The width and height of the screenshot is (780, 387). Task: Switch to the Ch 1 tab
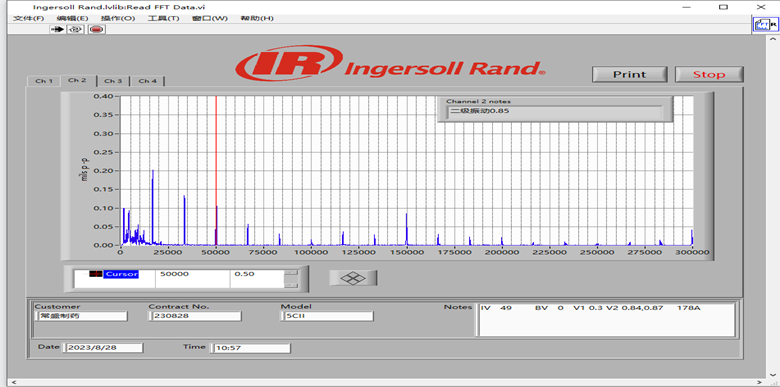[44, 81]
